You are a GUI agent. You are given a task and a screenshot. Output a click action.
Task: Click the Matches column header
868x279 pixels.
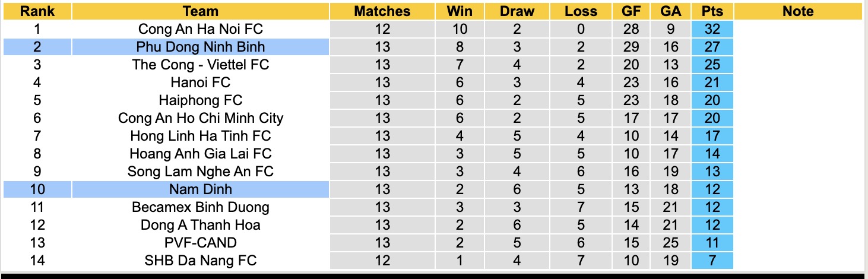coord(382,11)
